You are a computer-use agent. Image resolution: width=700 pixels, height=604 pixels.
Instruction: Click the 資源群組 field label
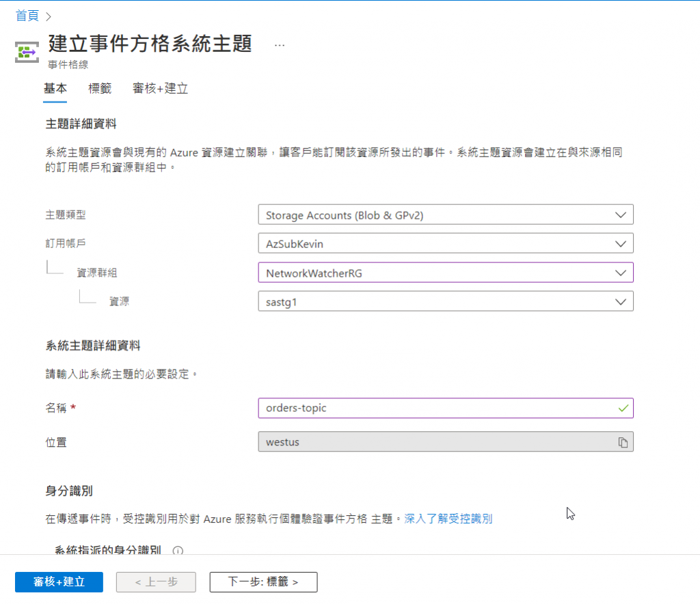tap(97, 273)
